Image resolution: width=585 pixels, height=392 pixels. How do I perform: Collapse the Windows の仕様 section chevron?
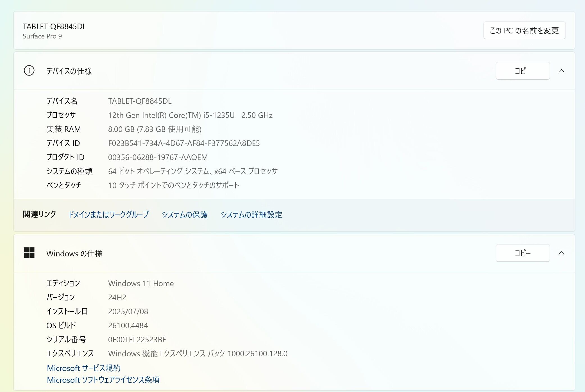coord(561,253)
